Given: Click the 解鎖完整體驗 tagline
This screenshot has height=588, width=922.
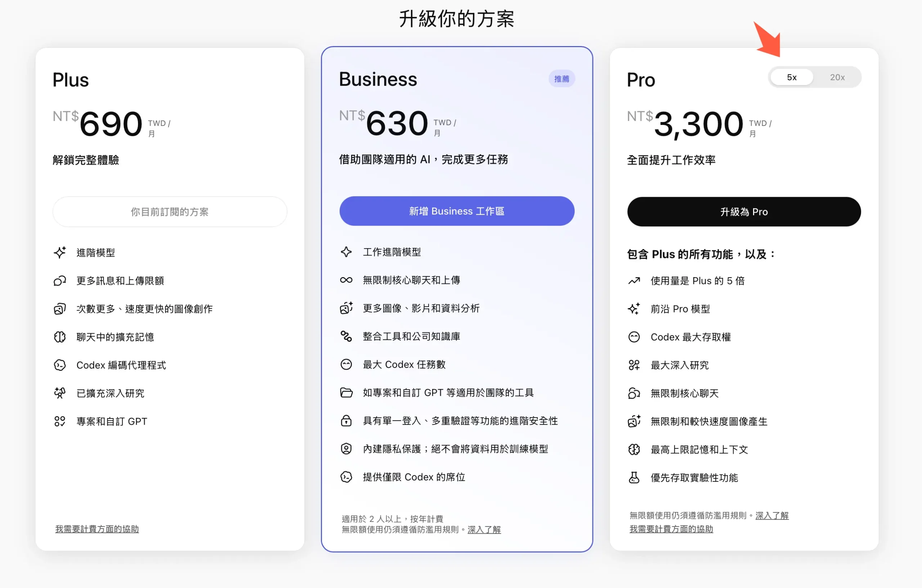Looking at the screenshot, I should coord(86,160).
